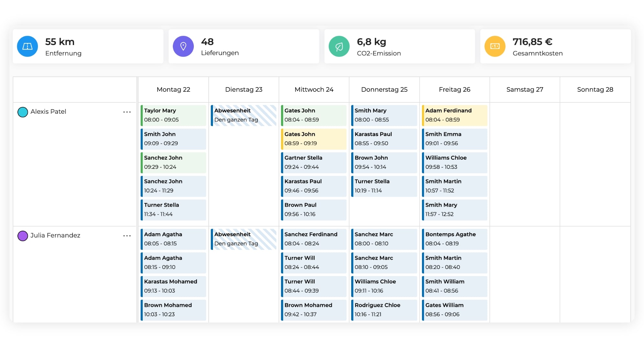Click the Julia Fernandez driver name
The height and width of the screenshot is (348, 644).
tap(55, 235)
